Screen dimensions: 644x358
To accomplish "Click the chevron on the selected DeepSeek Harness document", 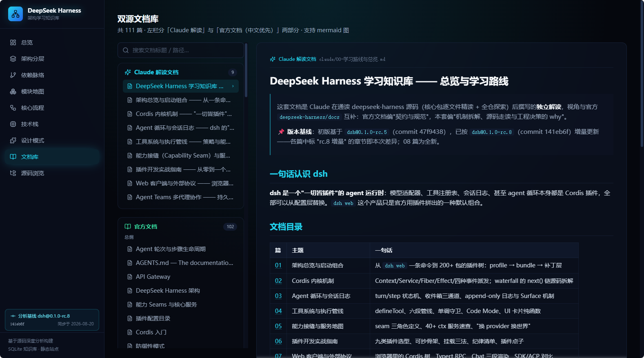I will 233,86.
